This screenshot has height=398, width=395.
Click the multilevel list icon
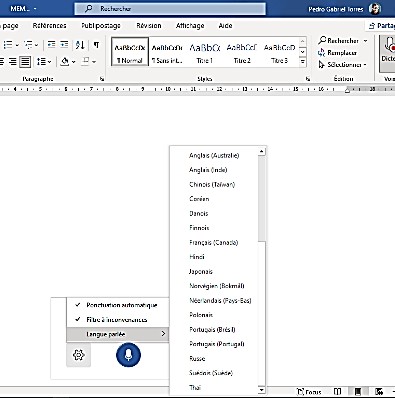tap(28, 45)
